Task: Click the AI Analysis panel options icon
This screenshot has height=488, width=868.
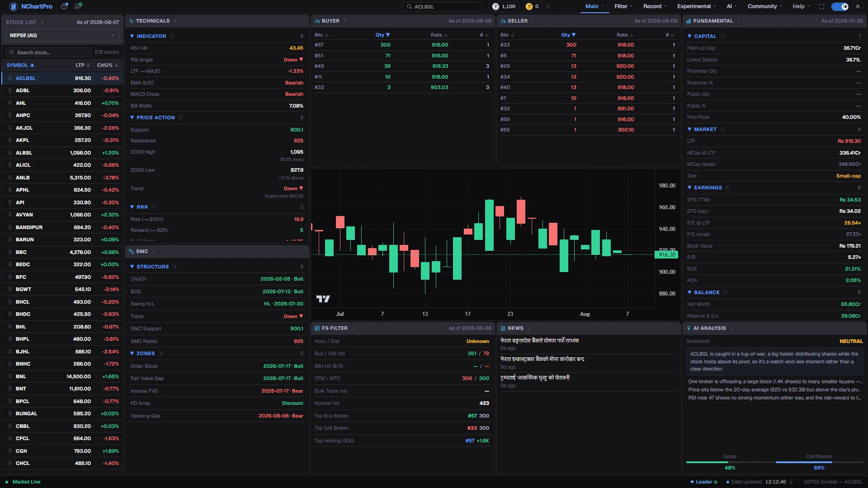Action: [731, 328]
